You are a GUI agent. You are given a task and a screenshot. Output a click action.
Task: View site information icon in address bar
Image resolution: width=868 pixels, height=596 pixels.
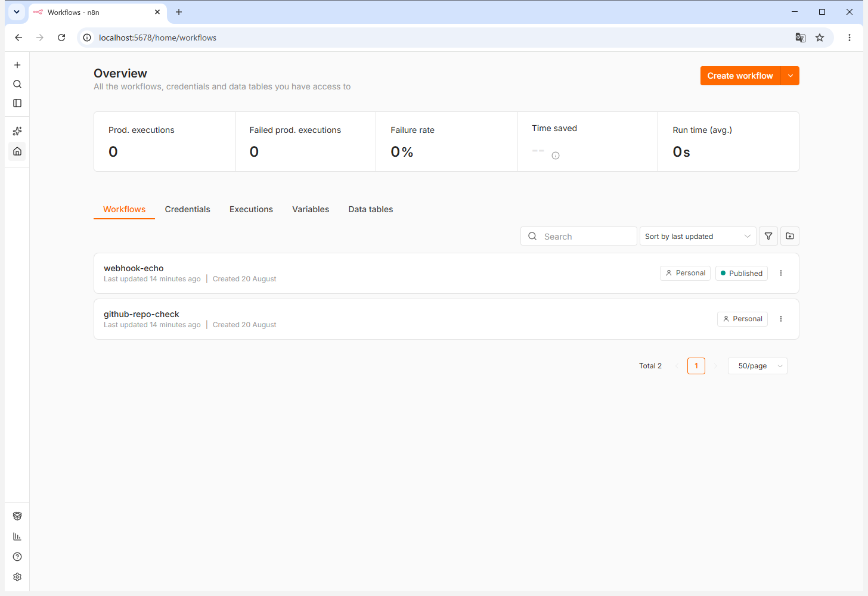[87, 38]
